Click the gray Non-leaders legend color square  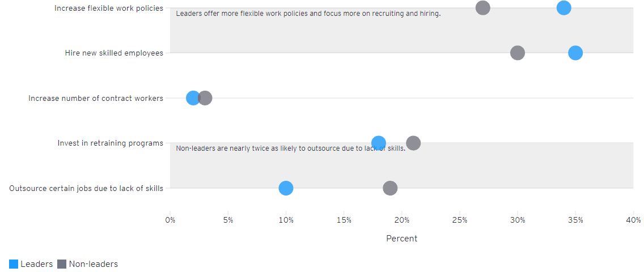tap(62, 264)
